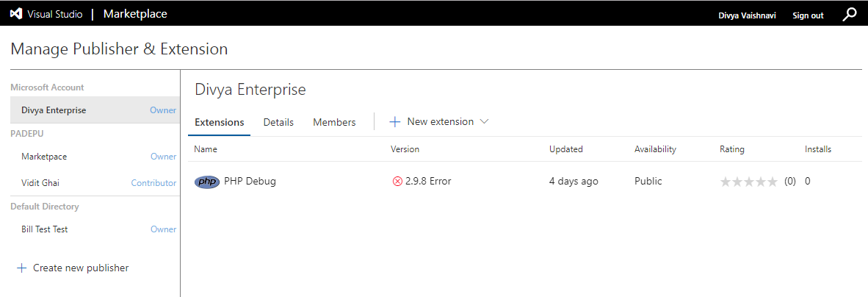The height and width of the screenshot is (297, 868).
Task: Open the PHP Debug extension name
Action: [x=250, y=181]
